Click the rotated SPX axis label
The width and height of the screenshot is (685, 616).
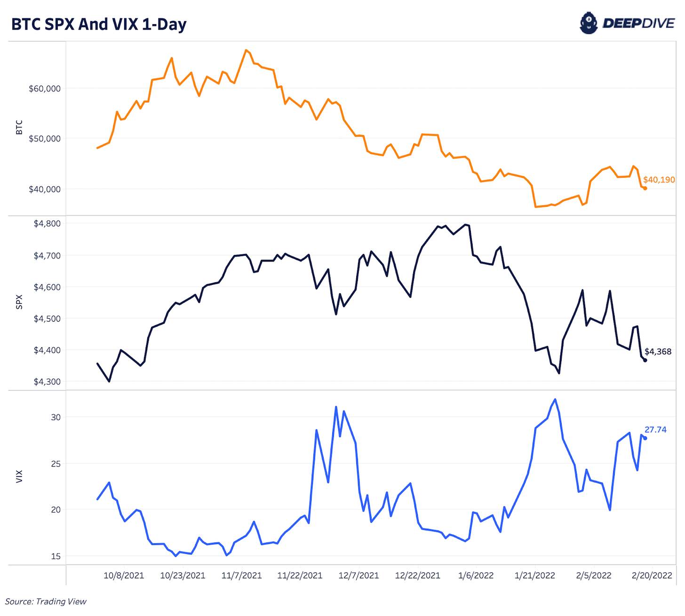coord(19,302)
